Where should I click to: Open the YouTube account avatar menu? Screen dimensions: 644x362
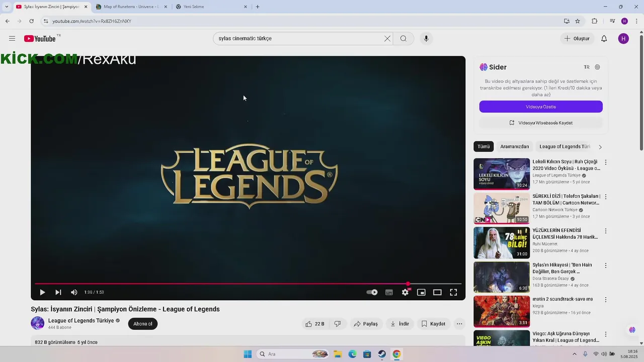pyautogui.click(x=623, y=39)
